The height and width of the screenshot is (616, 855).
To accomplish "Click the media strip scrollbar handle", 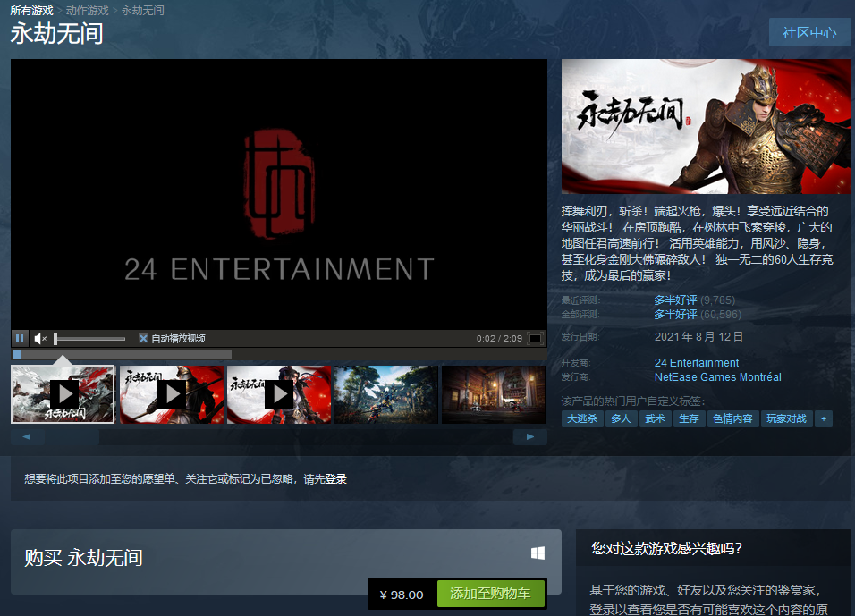I will pyautogui.click(x=72, y=436).
